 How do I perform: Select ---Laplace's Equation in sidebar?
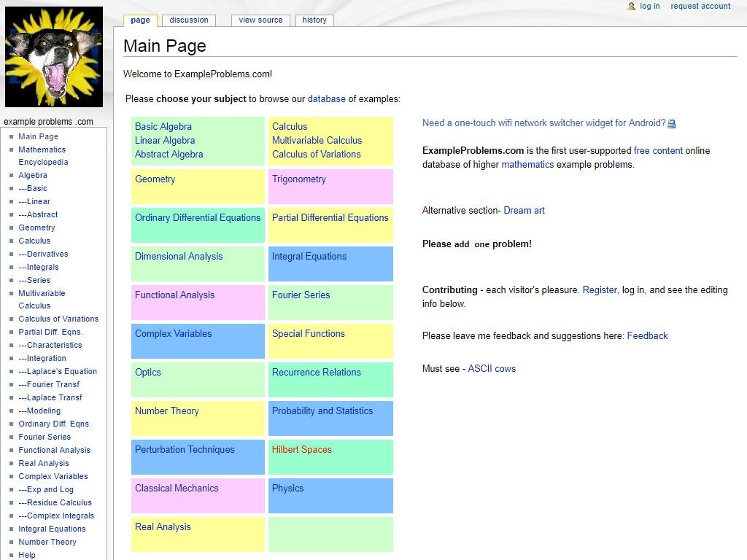58,372
